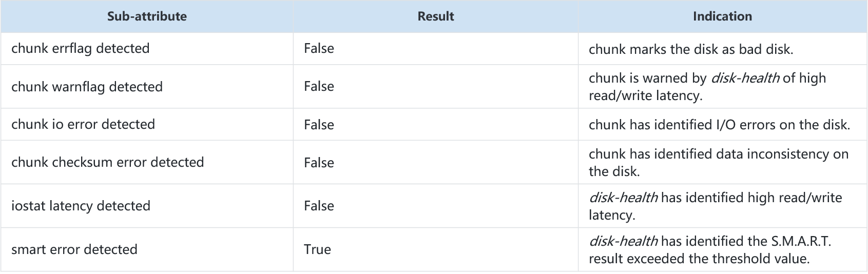Click the False result for chunk warnflag
The height and width of the screenshot is (274, 868).
pos(319,86)
